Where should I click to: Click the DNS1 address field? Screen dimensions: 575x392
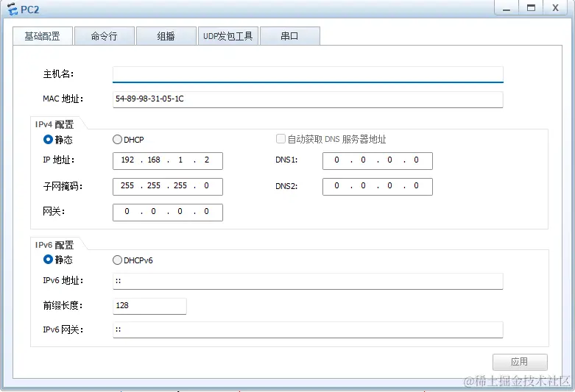point(378,161)
